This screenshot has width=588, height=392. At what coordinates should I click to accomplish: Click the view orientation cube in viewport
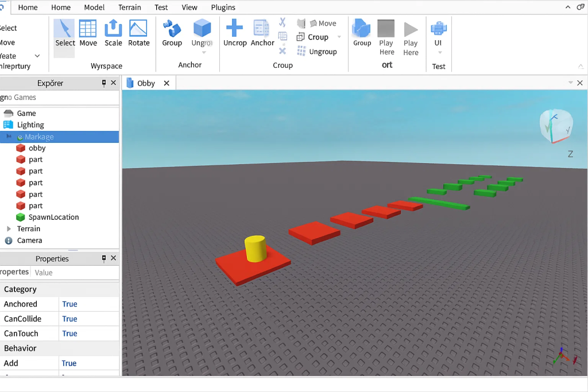pyautogui.click(x=556, y=126)
